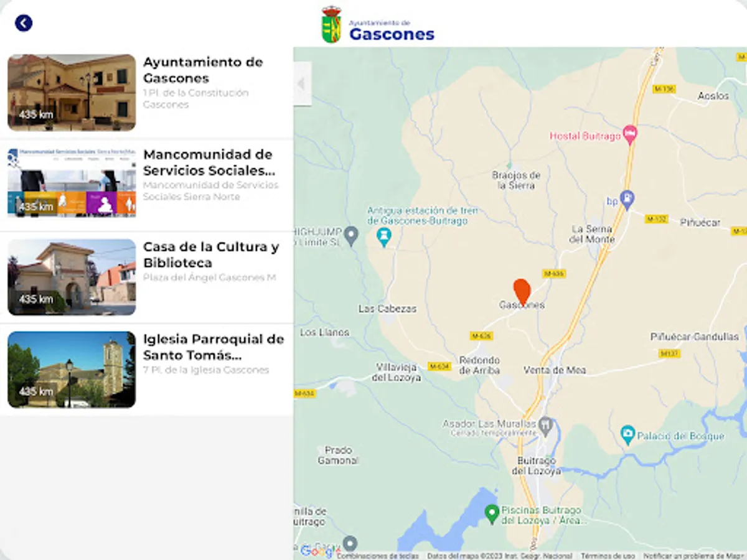The width and height of the screenshot is (747, 560).
Task: Open Ayuntamiento de Gascones list entry
Action: point(147,93)
